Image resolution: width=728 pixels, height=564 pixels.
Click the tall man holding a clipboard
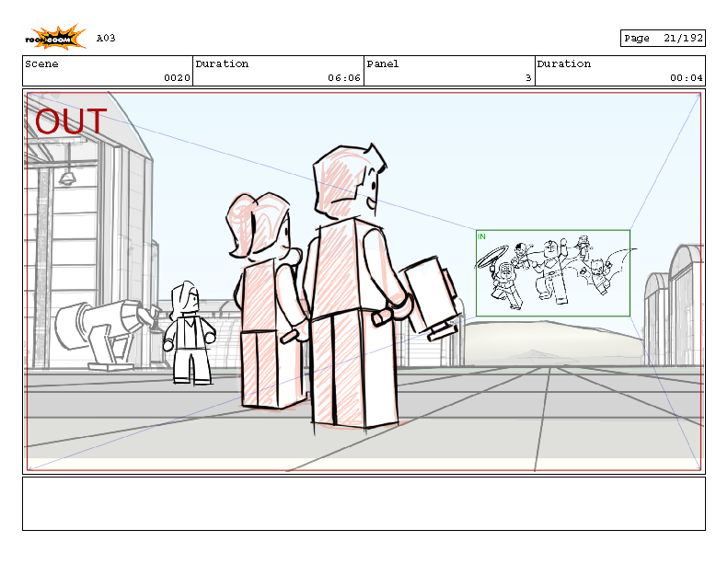tap(355, 288)
